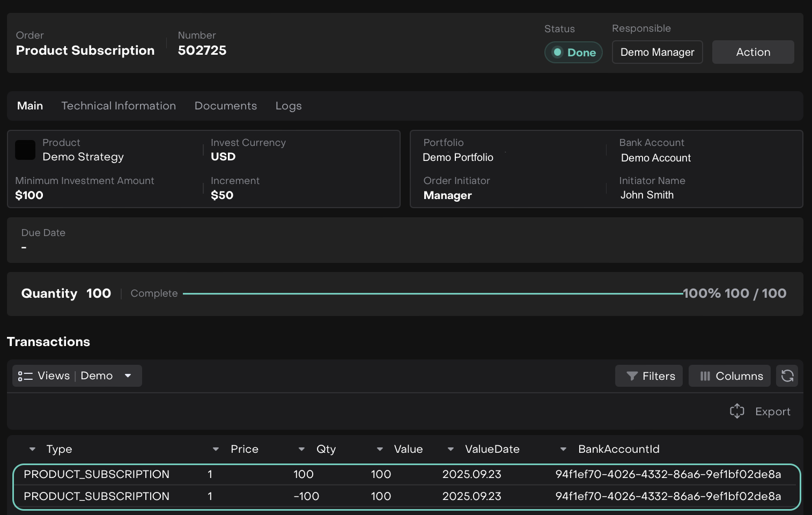Open the Price column dropdown arrow
Screen dimensions: 812x515
click(216, 450)
